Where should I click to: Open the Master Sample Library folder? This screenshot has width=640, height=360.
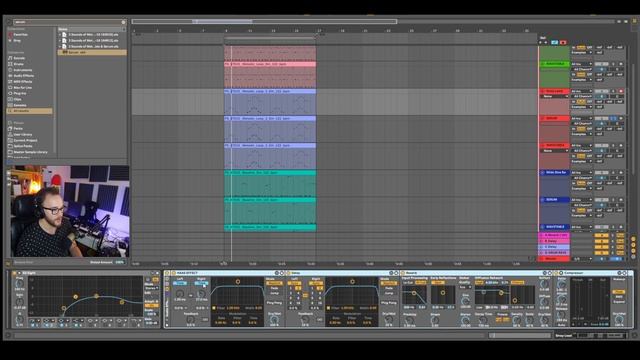[30, 152]
